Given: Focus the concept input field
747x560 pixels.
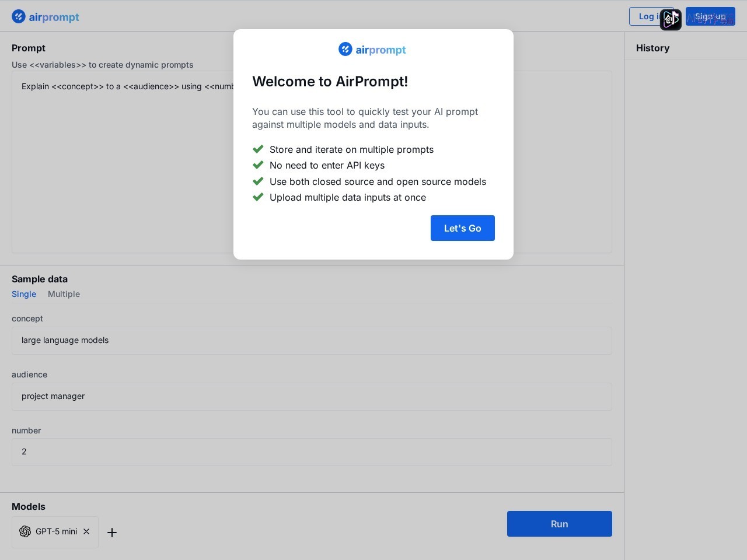Looking at the screenshot, I should click(x=312, y=341).
